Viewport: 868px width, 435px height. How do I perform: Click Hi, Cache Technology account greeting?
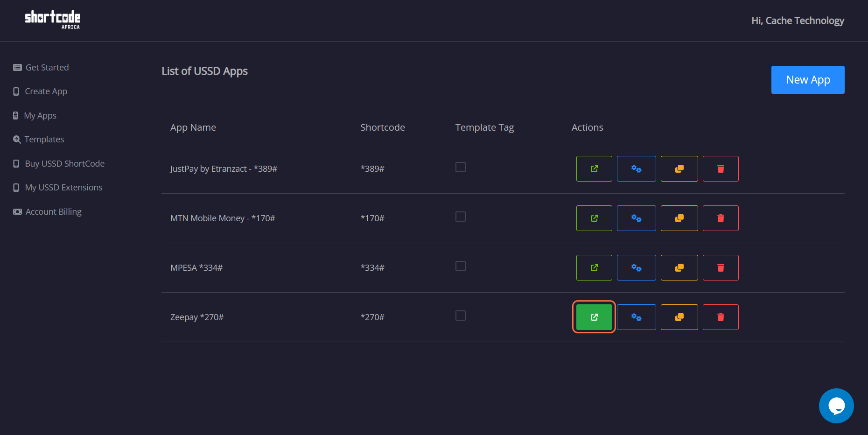798,21
